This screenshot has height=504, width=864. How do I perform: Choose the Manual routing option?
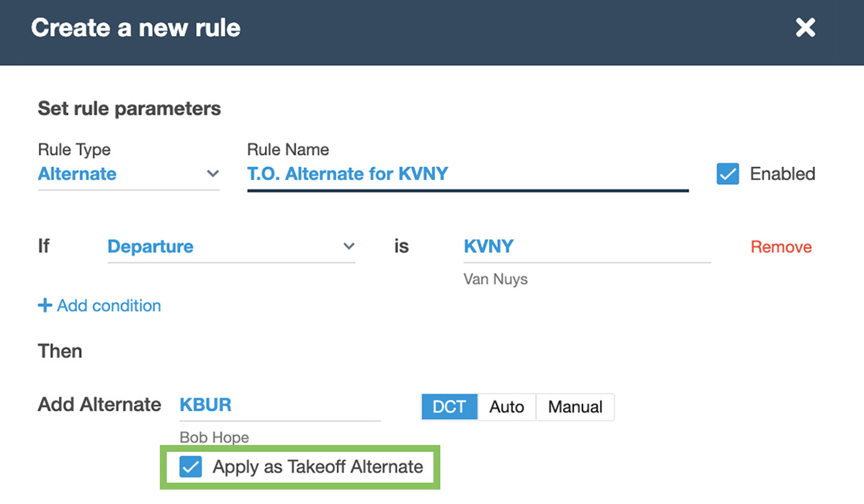pyautogui.click(x=575, y=407)
